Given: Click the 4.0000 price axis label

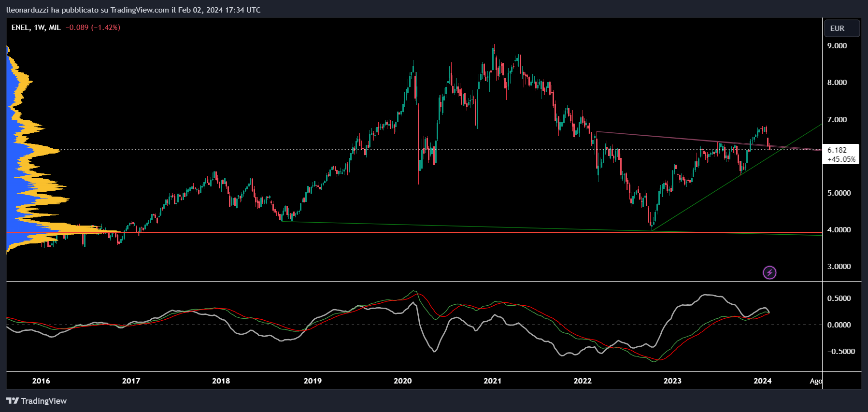Looking at the screenshot, I should click(839, 230).
